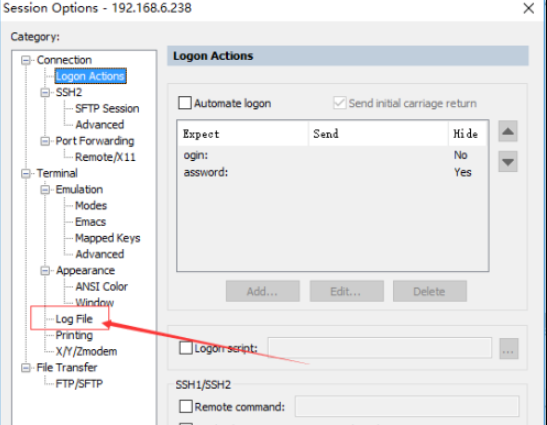
Task: Collapse the Connection tree node
Action: (26, 60)
